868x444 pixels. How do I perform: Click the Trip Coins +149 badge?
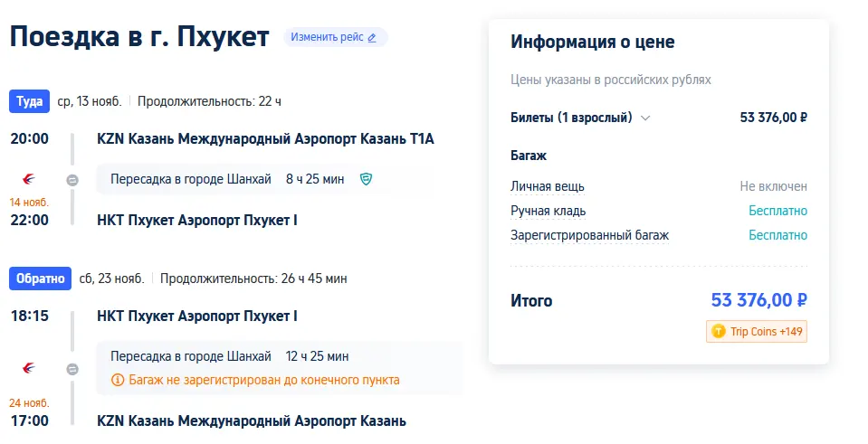click(x=757, y=332)
